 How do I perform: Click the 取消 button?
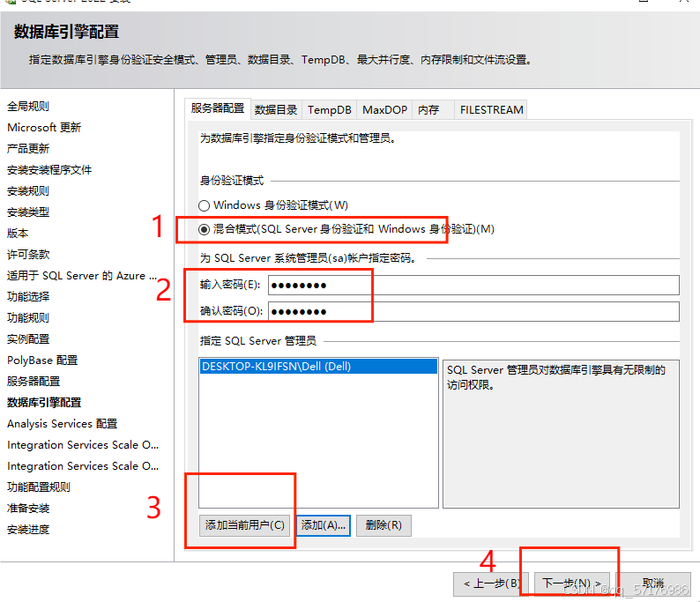click(653, 583)
